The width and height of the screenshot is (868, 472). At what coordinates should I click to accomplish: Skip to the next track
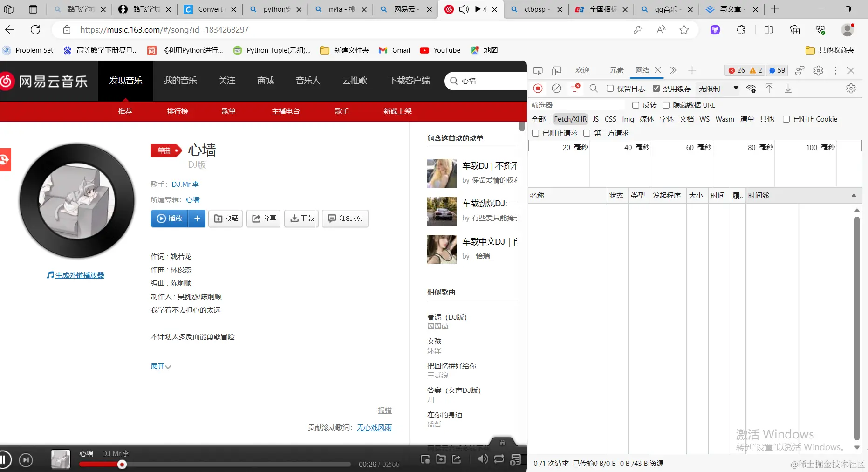coord(26,460)
